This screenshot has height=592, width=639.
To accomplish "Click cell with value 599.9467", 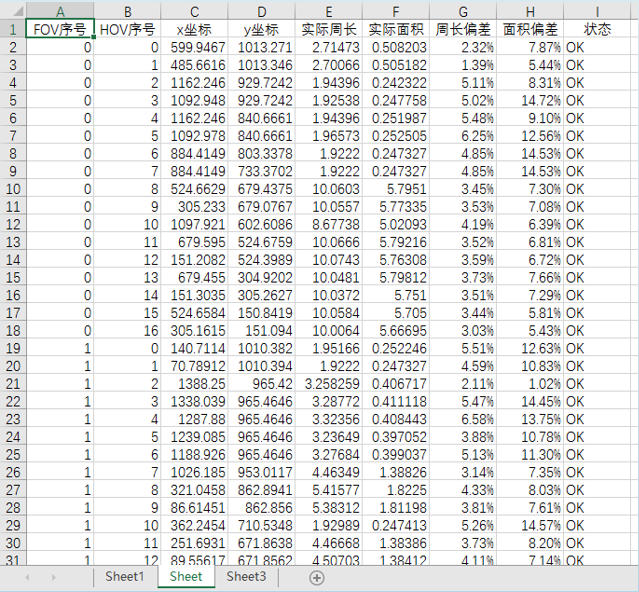I will tap(194, 47).
